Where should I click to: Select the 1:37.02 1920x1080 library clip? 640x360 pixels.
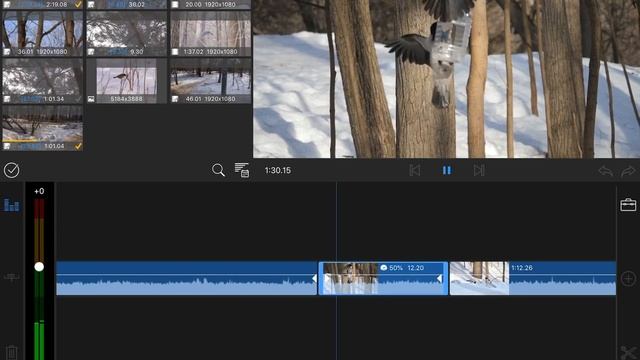211,34
